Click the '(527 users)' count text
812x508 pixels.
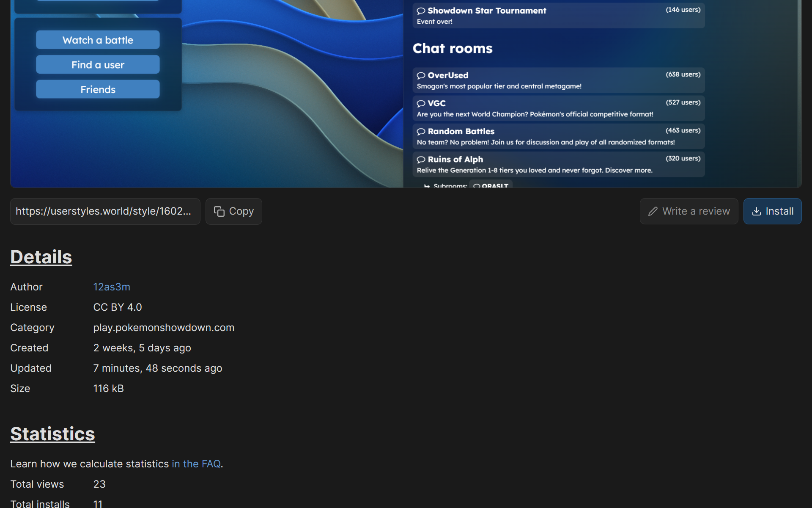[x=683, y=102]
